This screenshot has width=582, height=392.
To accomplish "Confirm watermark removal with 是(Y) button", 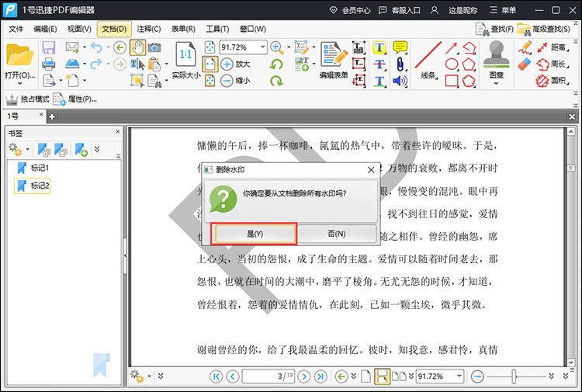I will point(255,234).
